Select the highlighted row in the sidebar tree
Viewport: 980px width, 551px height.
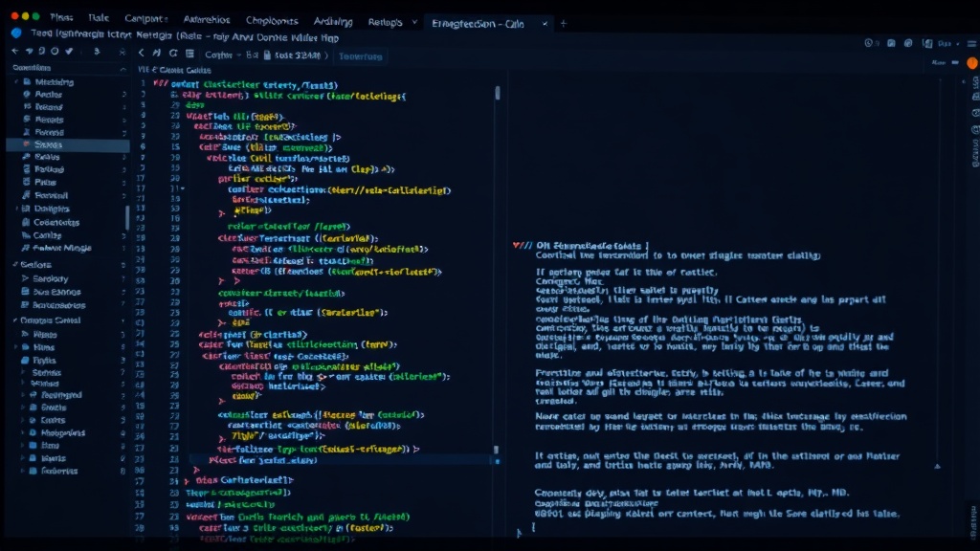[x=68, y=144]
